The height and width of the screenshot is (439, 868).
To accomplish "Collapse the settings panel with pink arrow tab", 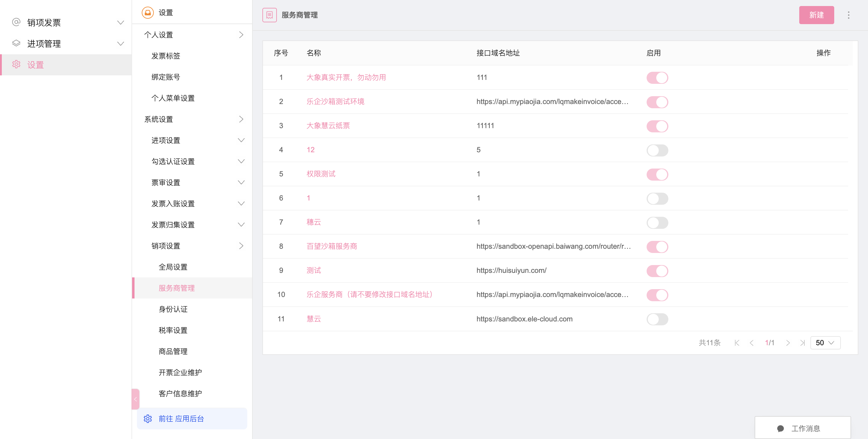I will [135, 399].
